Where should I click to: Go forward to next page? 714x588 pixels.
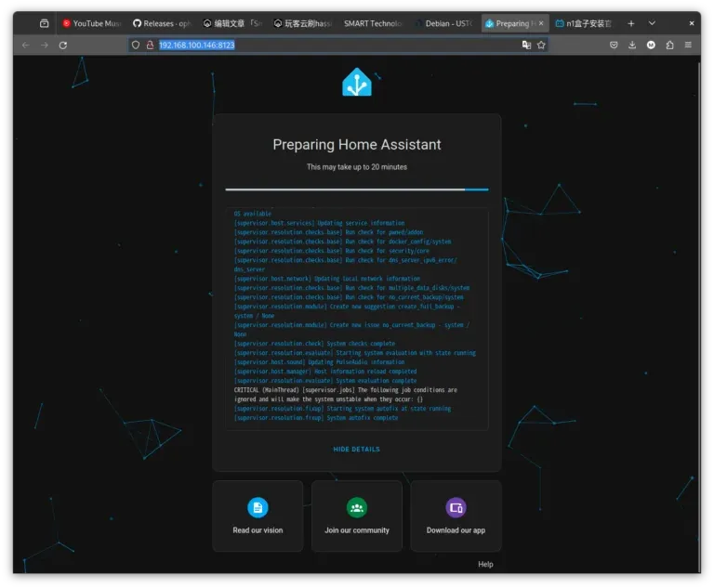[45, 46]
